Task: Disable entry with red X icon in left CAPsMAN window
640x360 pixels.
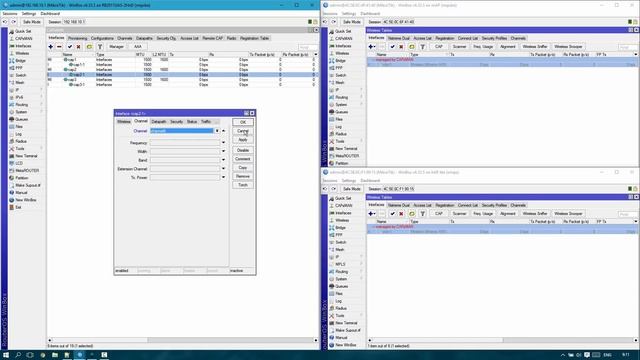Action: click(x=78, y=47)
